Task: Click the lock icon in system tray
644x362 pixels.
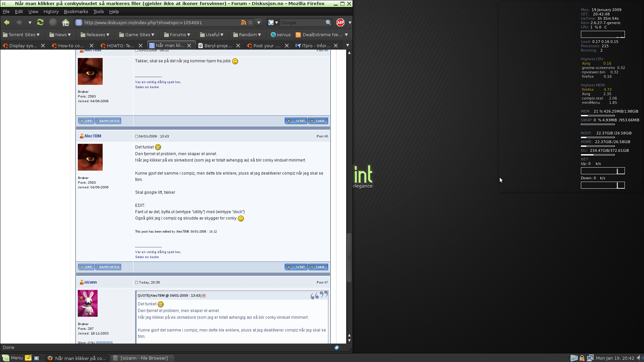Action: [x=582, y=358]
